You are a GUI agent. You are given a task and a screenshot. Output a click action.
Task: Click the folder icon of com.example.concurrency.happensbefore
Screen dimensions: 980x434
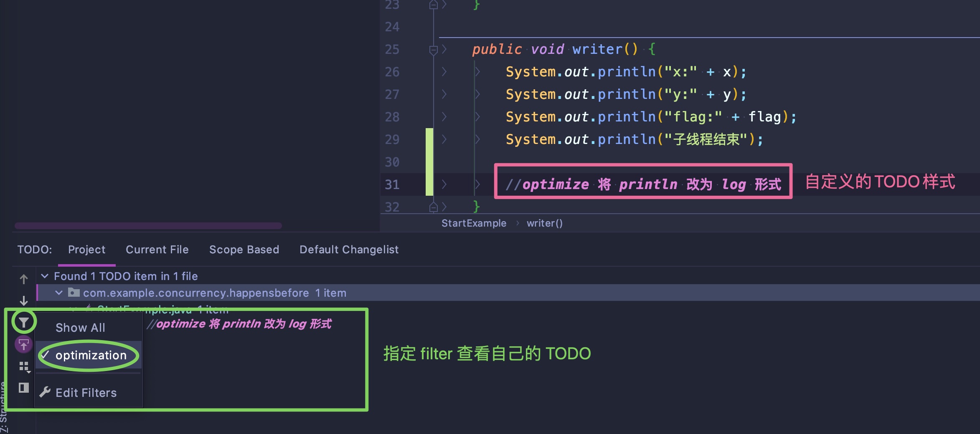(74, 293)
